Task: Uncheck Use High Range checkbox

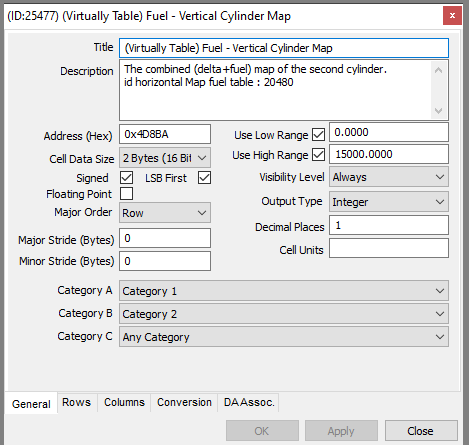Action: (319, 155)
